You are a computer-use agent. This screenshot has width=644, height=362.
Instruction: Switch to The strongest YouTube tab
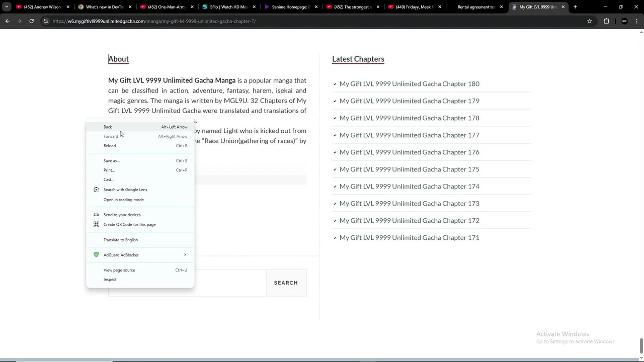pyautogui.click(x=353, y=7)
